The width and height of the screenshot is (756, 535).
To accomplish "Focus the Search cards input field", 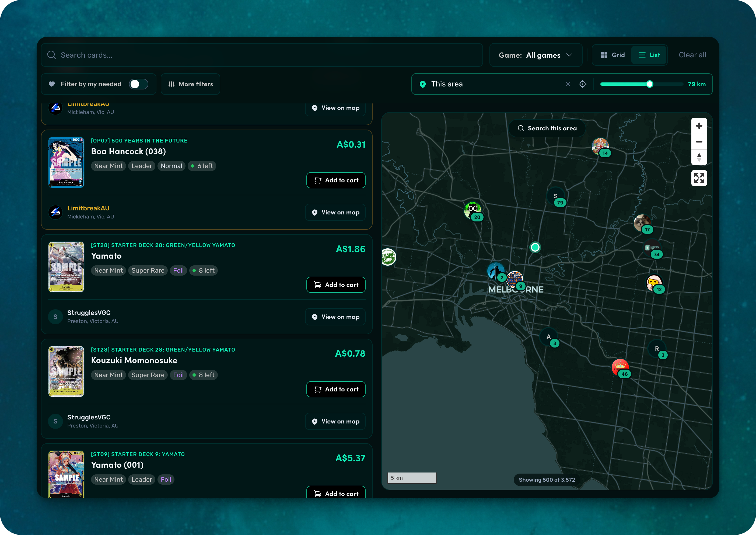I will (262, 55).
